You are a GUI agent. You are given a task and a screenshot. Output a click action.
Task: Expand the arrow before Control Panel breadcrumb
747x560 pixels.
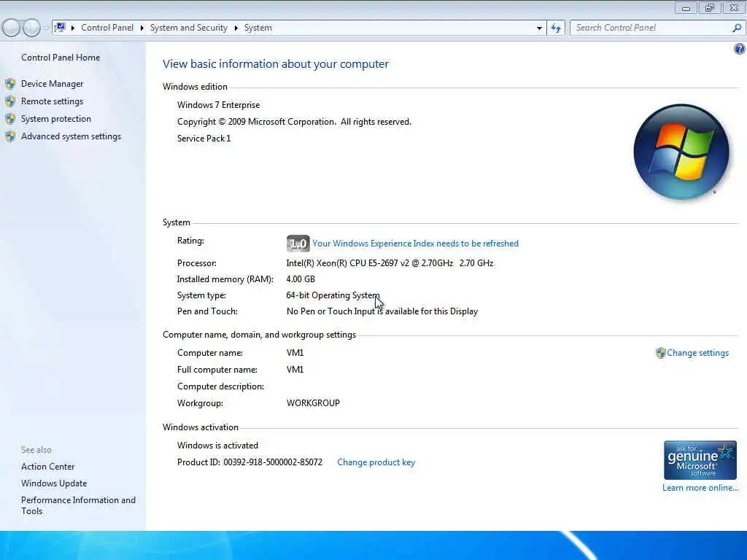tap(73, 28)
